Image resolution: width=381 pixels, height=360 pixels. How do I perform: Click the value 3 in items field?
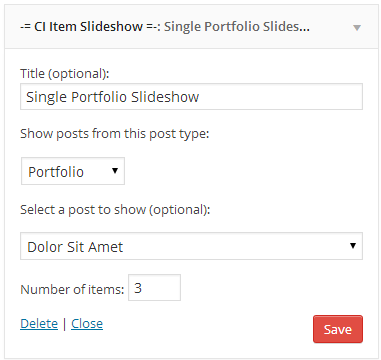pos(138,288)
